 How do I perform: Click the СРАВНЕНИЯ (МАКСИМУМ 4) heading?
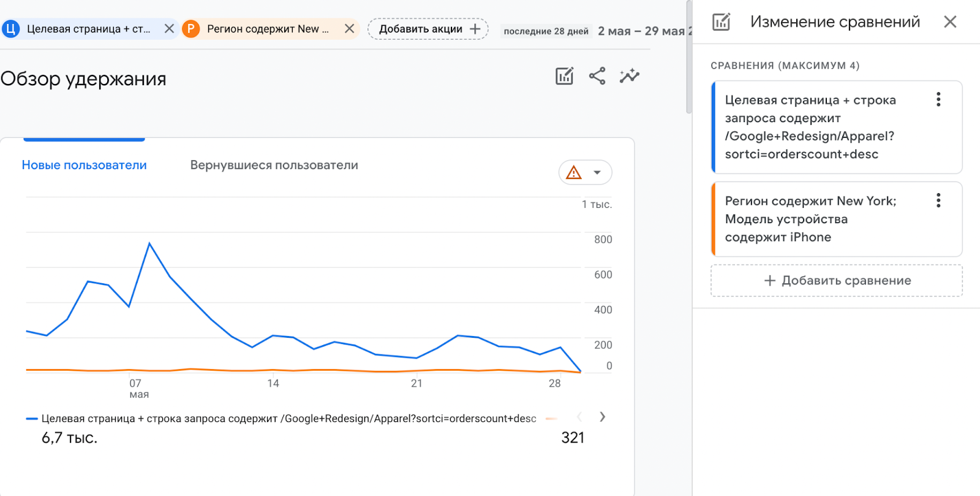785,66
